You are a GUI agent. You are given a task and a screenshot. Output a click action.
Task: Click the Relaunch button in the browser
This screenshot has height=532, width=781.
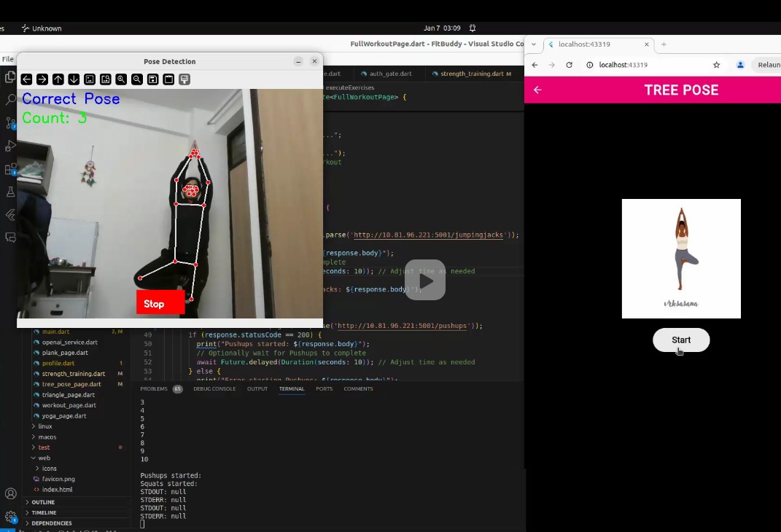click(767, 65)
